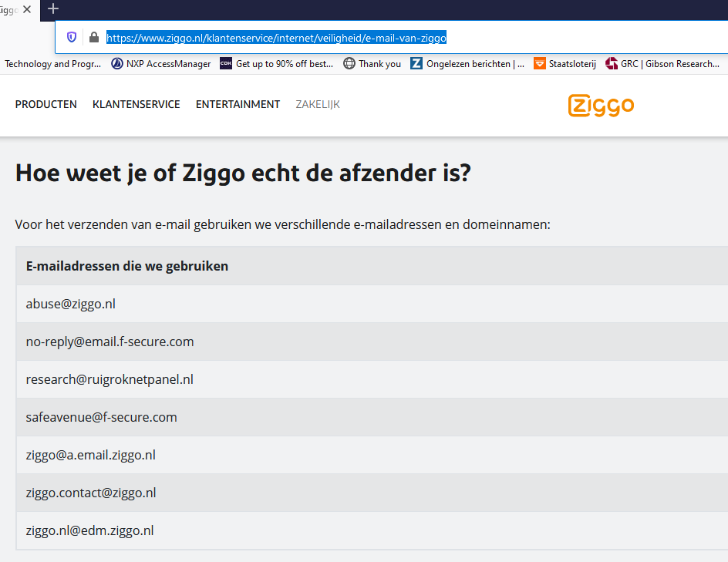
Task: Open the KLANTENSERVICE menu
Action: click(136, 104)
